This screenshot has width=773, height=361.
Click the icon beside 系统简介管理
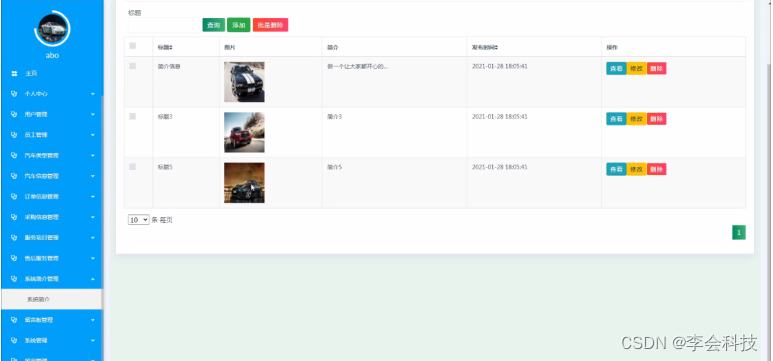click(14, 279)
